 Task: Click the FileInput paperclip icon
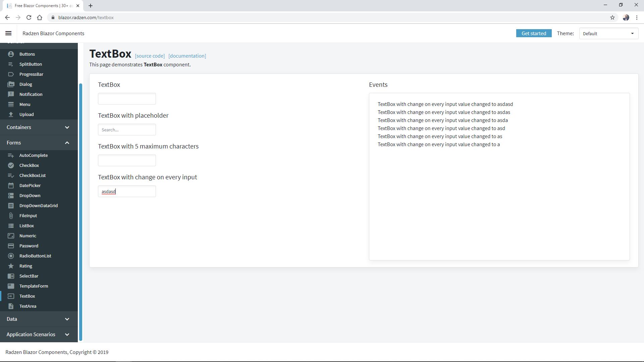pyautogui.click(x=11, y=216)
